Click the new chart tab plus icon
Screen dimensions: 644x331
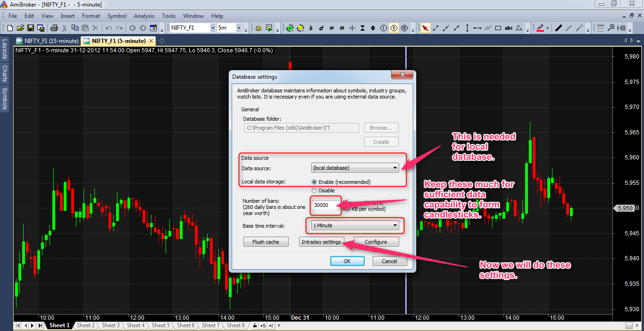coord(162,41)
